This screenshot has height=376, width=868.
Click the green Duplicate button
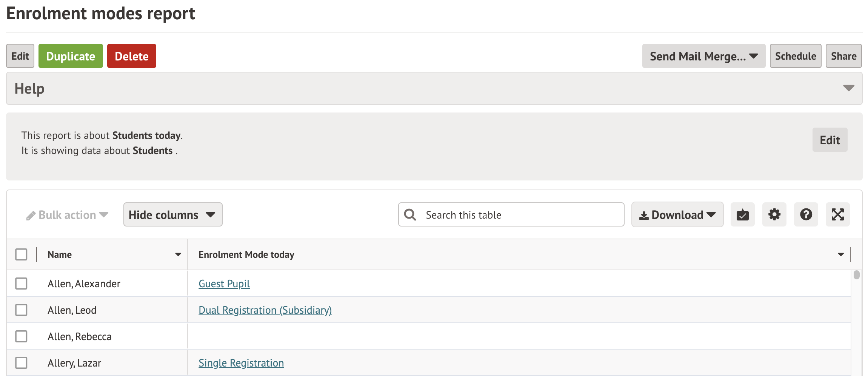click(71, 56)
